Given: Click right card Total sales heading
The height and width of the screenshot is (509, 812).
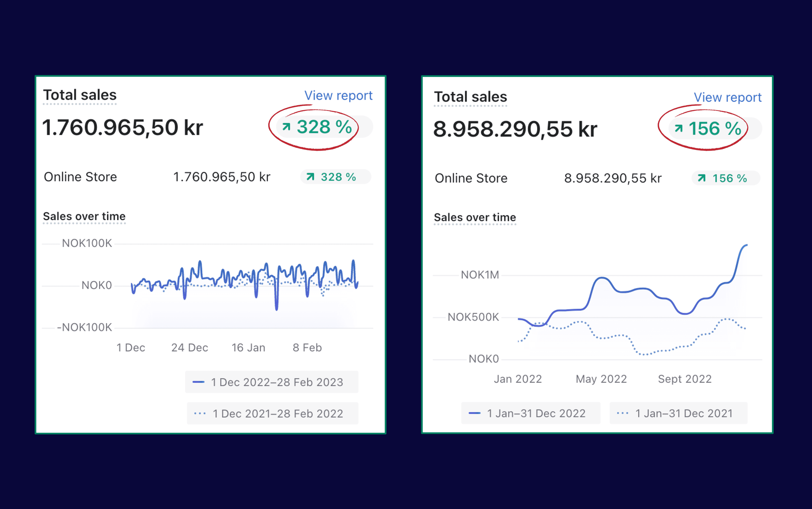Looking at the screenshot, I should 470,97.
